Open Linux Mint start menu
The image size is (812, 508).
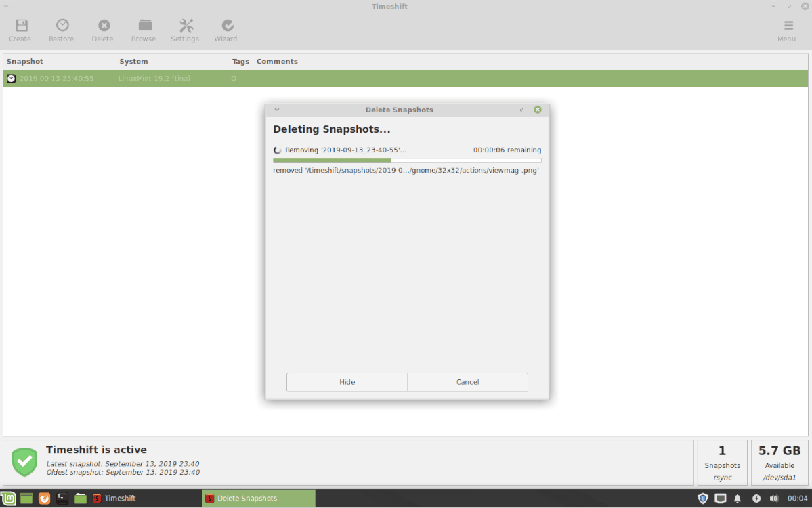tap(8, 499)
